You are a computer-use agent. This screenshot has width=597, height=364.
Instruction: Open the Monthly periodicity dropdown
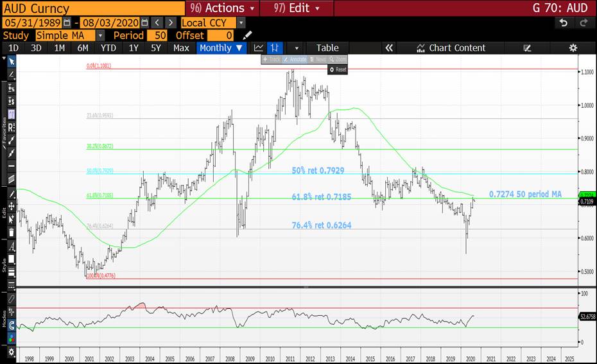point(221,48)
